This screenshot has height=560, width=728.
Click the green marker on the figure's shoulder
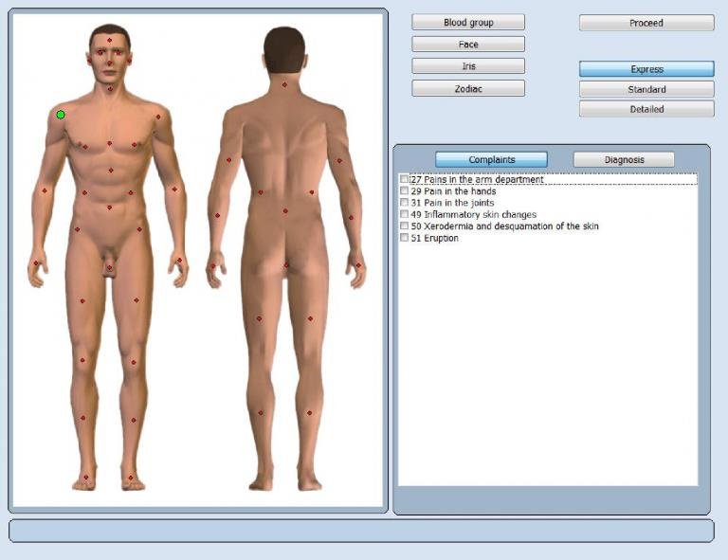[61, 115]
